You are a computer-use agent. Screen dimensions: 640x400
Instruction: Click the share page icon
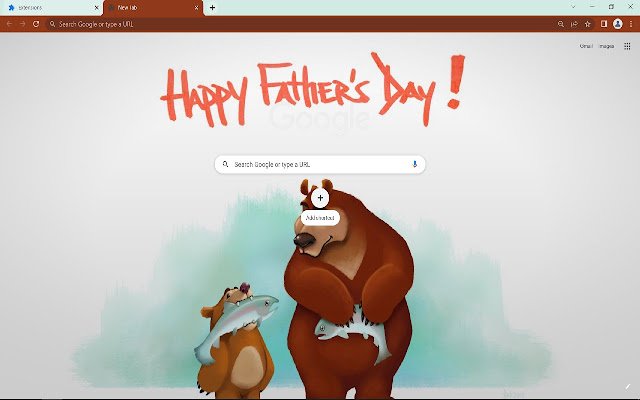coord(574,24)
